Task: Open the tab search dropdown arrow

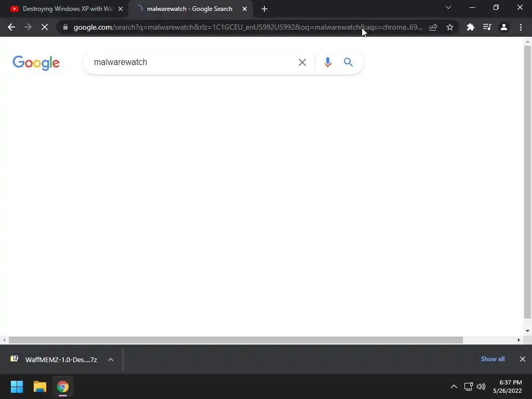Action: 448,7
